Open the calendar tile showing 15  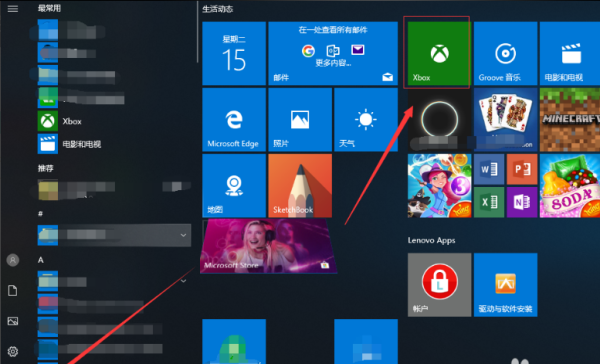point(234,53)
